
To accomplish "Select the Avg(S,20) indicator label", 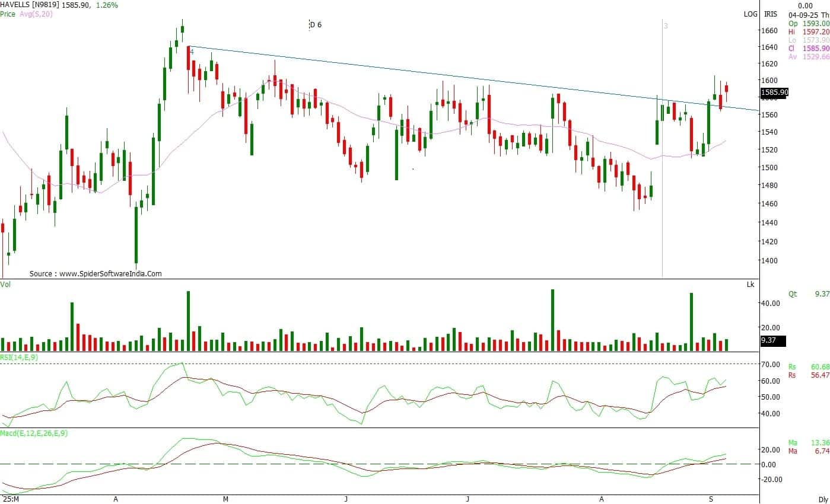I will tap(35, 14).
